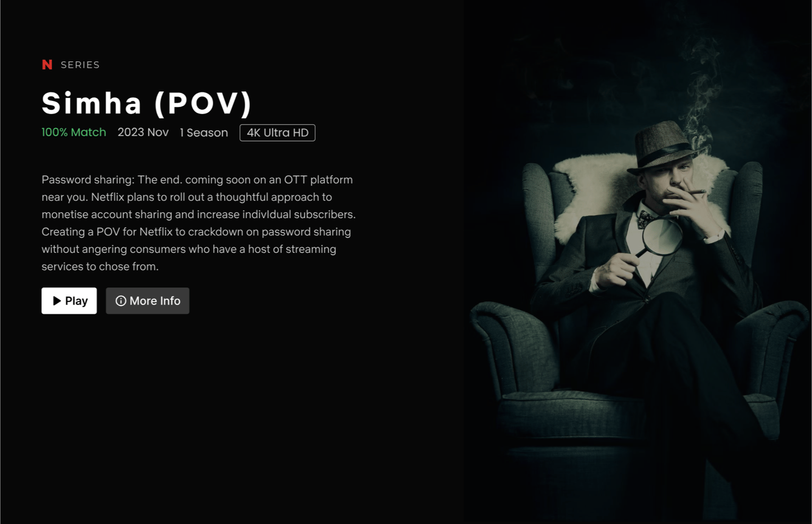Click the password sharing description paragraph
The width and height of the screenshot is (812, 524).
198,223
